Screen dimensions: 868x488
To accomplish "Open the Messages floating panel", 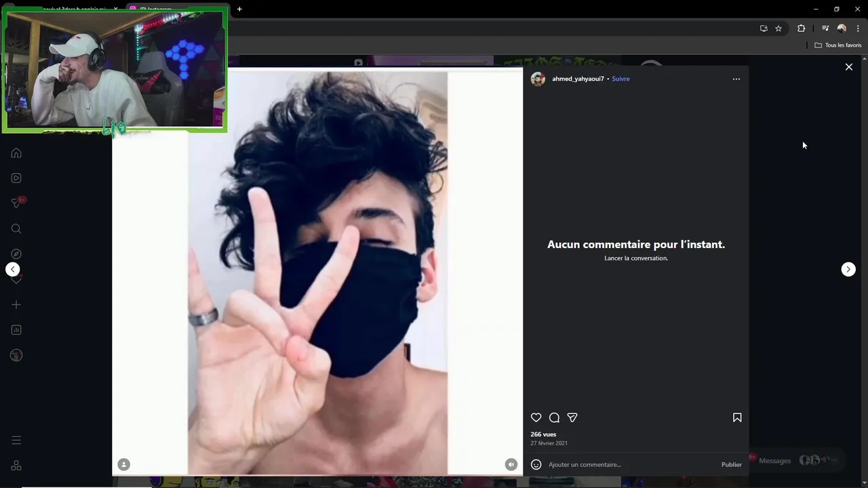I will click(x=796, y=461).
